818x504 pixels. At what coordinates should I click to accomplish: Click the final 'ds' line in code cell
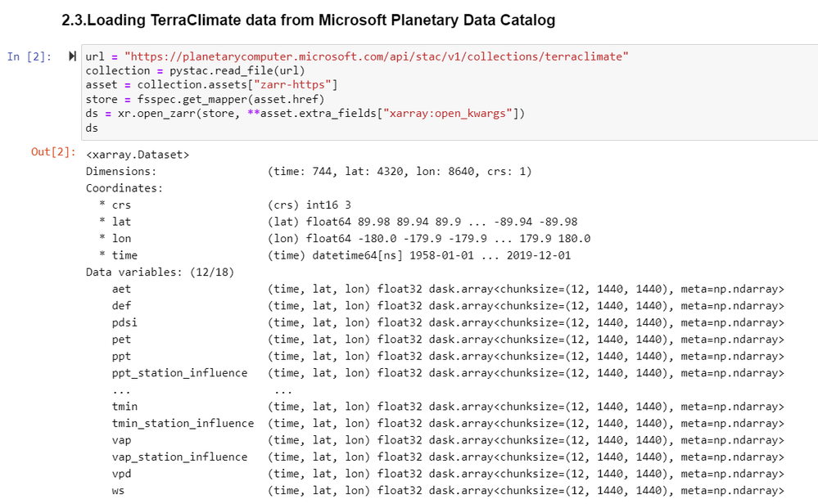point(92,128)
